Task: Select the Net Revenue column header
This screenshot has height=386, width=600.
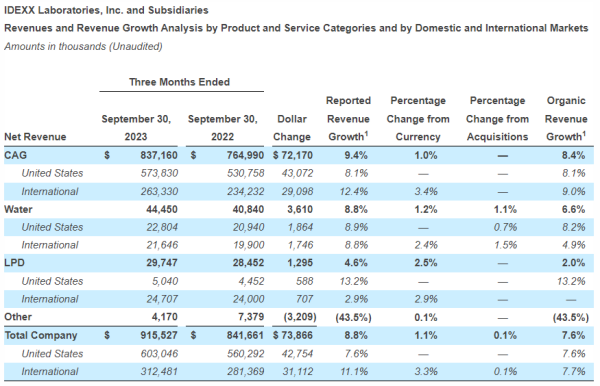Action: coord(35,137)
